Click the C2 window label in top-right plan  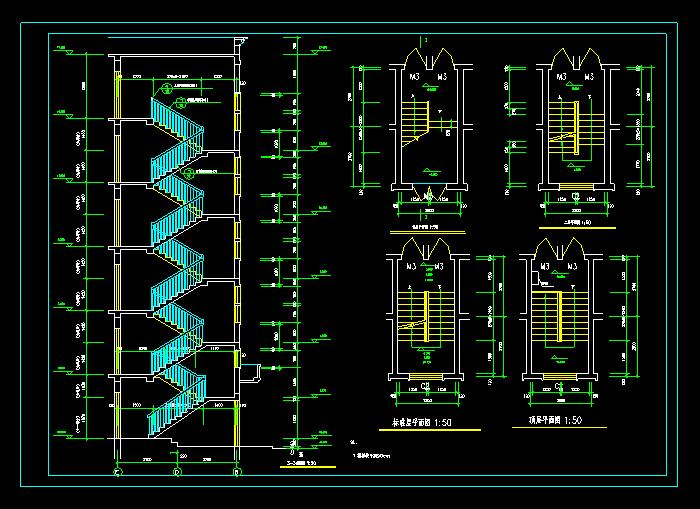coord(575,196)
